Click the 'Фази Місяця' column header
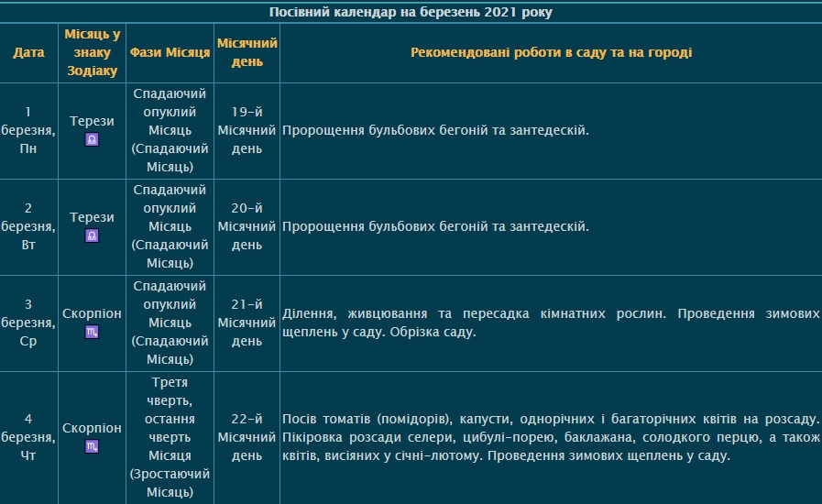822x504 pixels. [170, 52]
